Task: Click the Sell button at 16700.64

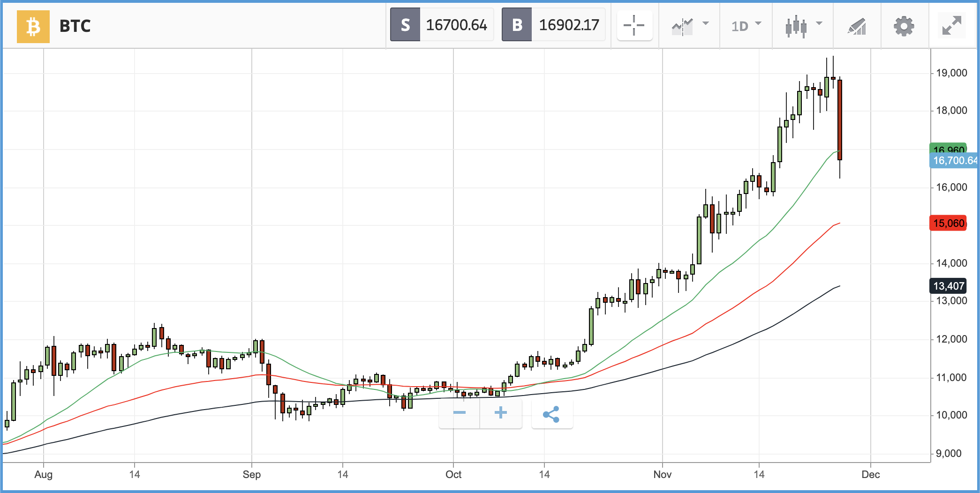Action: 442,25
